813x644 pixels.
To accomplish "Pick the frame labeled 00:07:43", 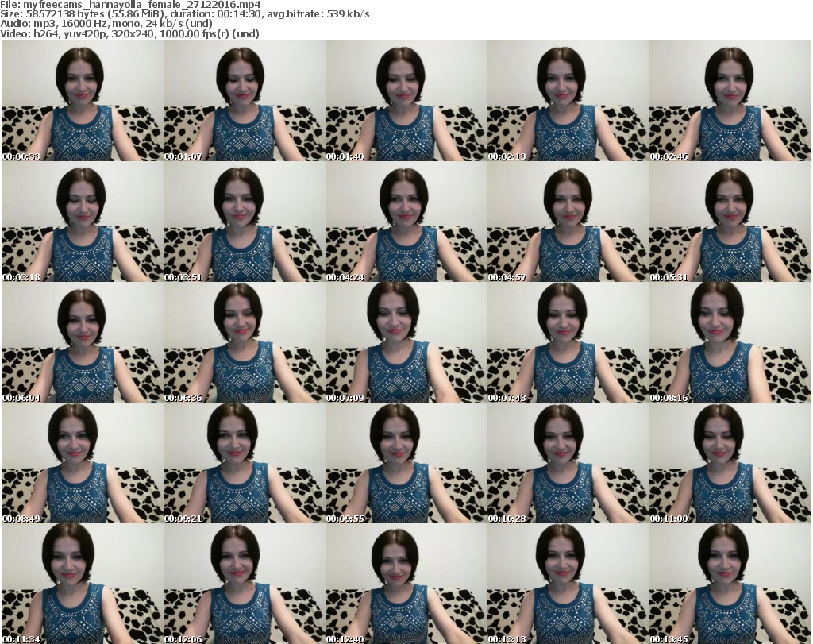I will [568, 342].
